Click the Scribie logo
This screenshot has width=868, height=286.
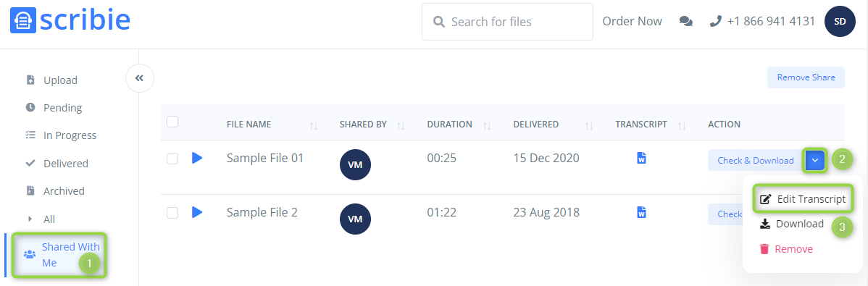[70, 20]
